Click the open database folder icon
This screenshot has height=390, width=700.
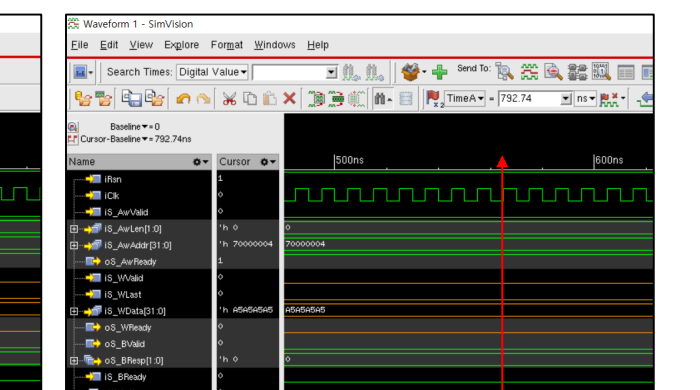tap(83, 99)
